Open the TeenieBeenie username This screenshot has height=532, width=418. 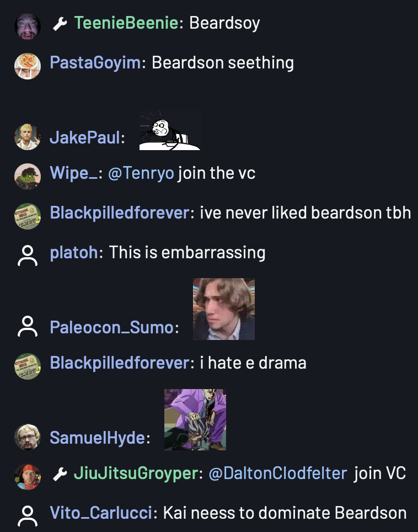pos(126,23)
